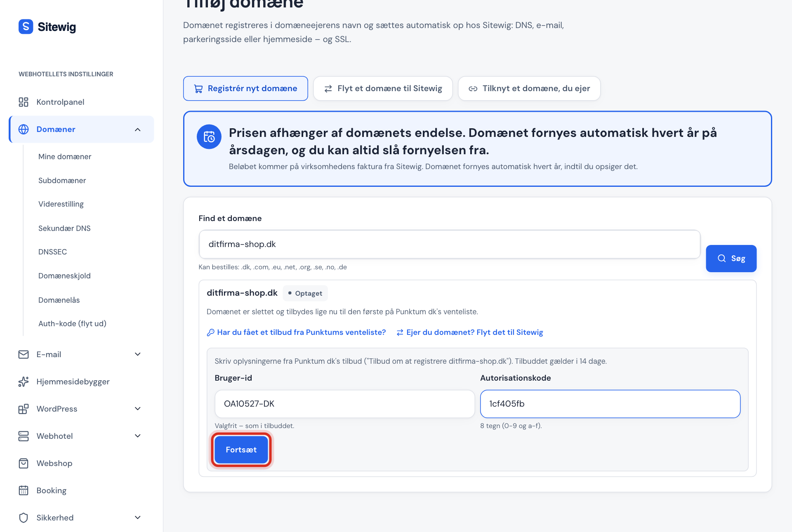This screenshot has width=792, height=532.
Task: Open Webshop bag icon
Action: tap(24, 464)
